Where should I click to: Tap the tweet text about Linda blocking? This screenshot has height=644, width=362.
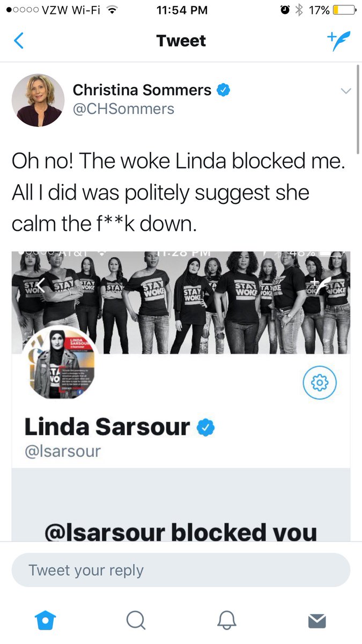coord(178,193)
